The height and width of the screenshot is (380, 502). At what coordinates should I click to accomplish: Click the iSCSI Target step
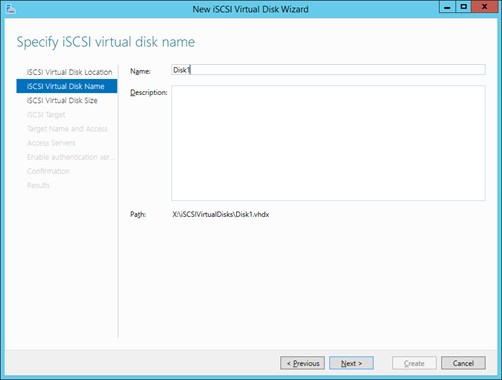[46, 115]
